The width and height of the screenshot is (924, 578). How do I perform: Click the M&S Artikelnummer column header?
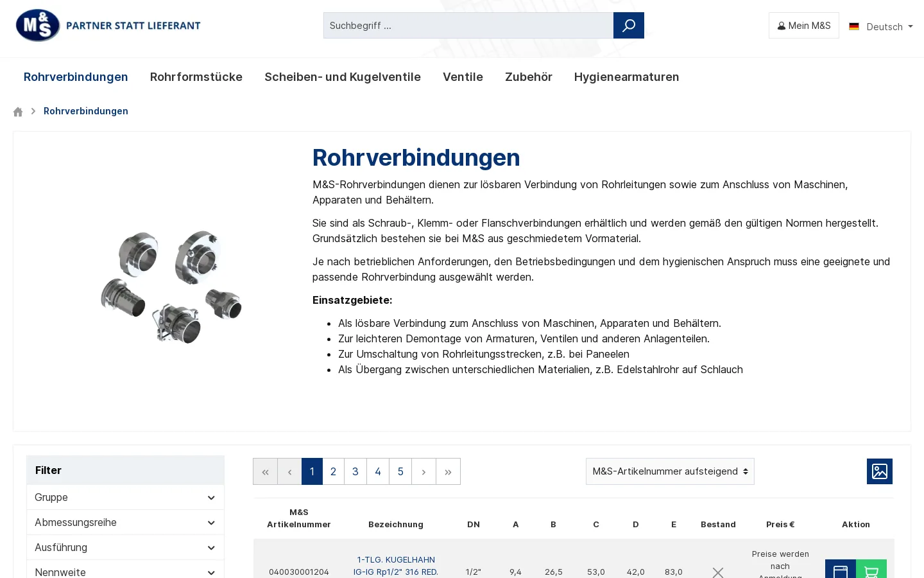[299, 518]
